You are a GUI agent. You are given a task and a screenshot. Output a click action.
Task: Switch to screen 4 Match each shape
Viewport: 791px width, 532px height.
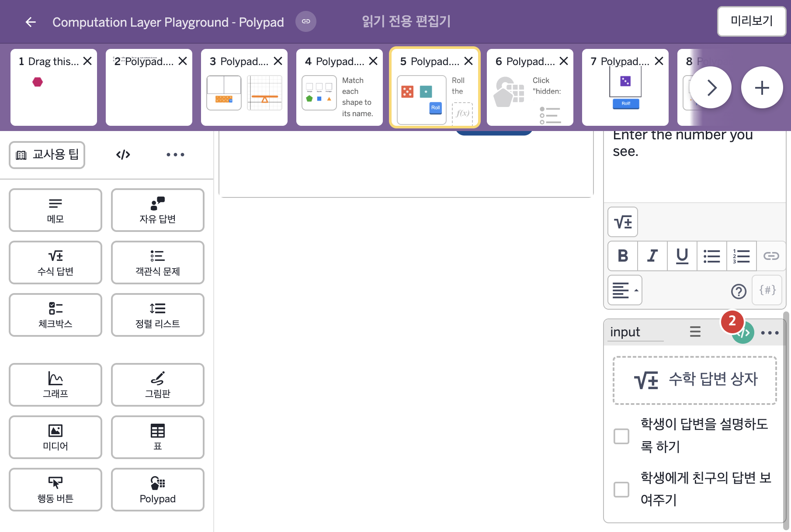point(340,87)
